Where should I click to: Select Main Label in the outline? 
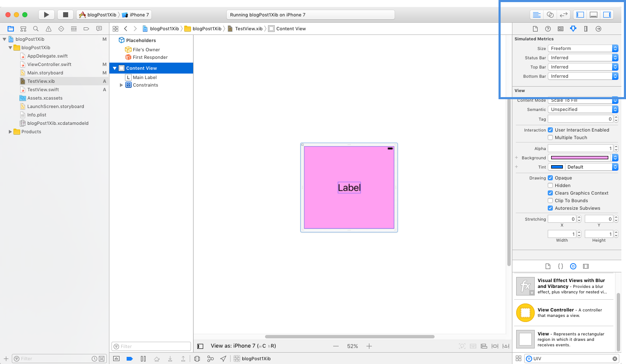tap(145, 77)
